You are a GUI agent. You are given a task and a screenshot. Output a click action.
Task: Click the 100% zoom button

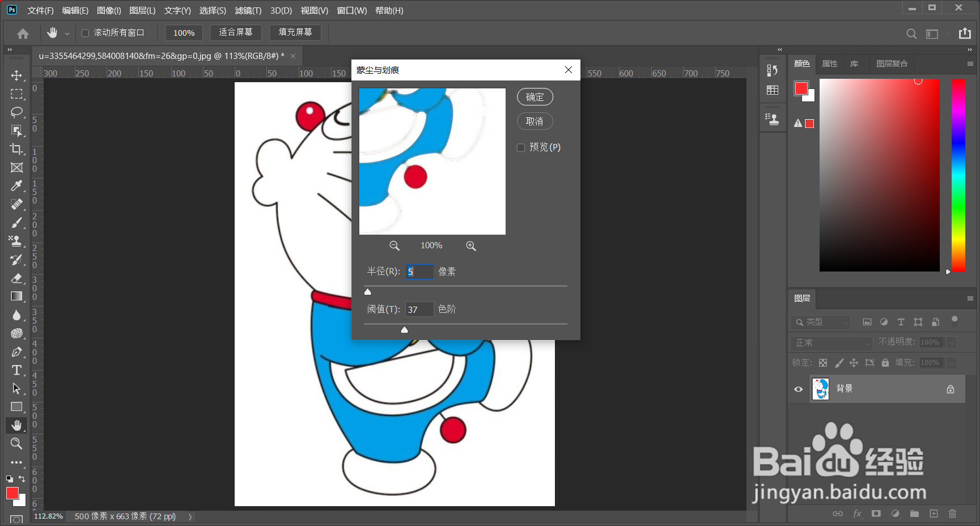point(184,33)
